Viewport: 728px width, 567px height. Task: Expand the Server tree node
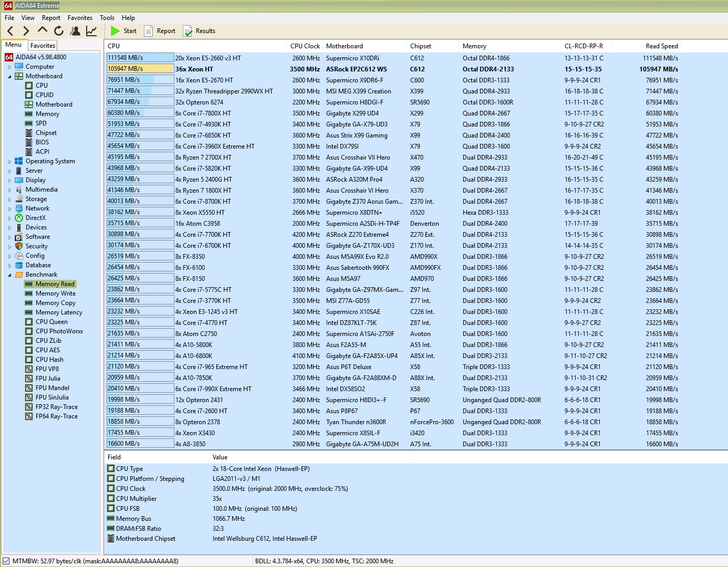pos(9,171)
